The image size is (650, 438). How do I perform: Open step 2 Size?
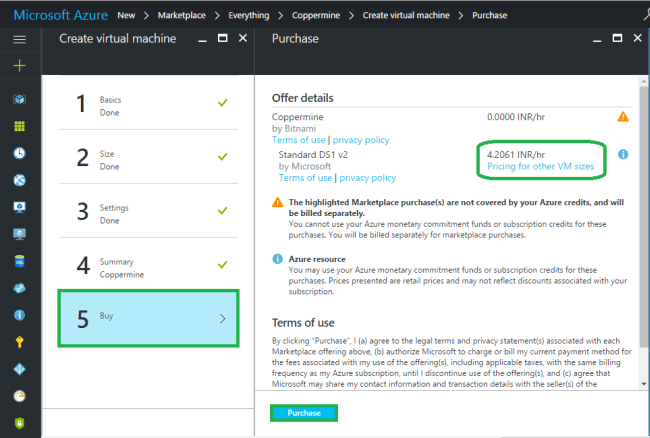149,159
